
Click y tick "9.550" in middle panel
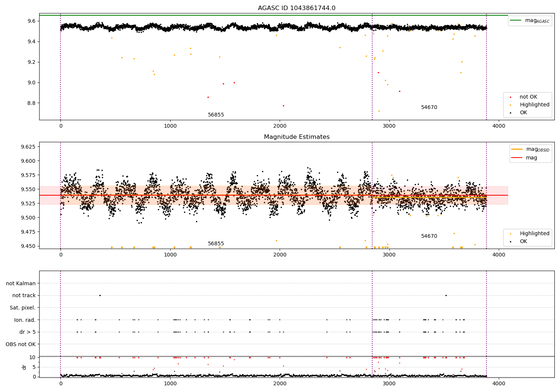(28, 189)
